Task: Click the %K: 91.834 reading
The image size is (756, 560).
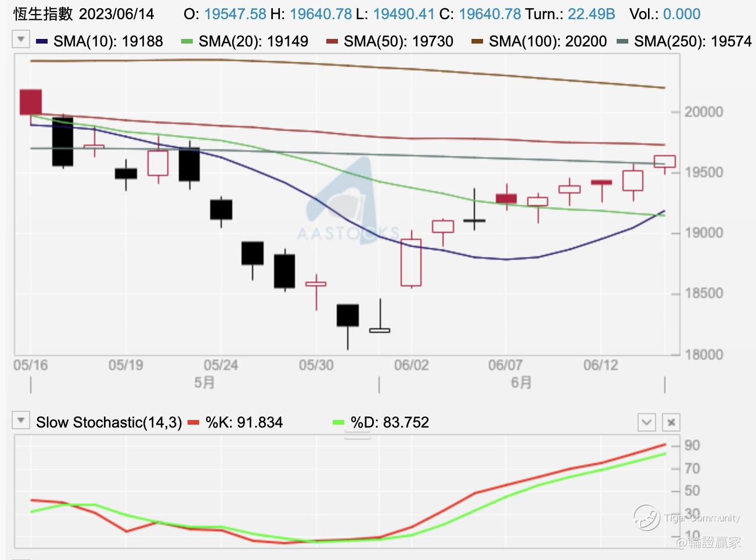Action: (x=244, y=422)
